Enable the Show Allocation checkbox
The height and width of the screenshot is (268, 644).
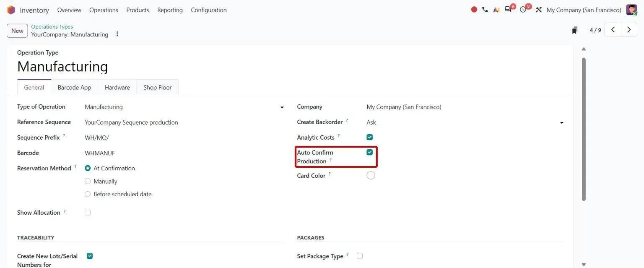(x=88, y=213)
